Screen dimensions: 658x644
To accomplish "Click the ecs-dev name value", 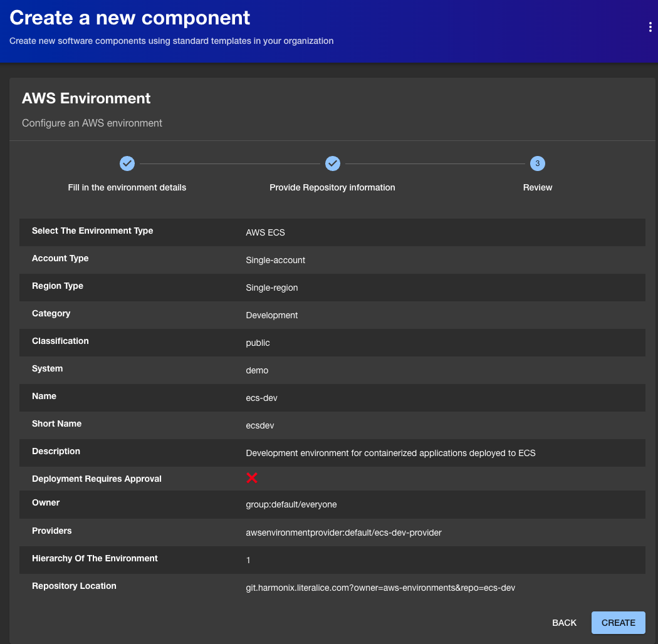I will 261,398.
